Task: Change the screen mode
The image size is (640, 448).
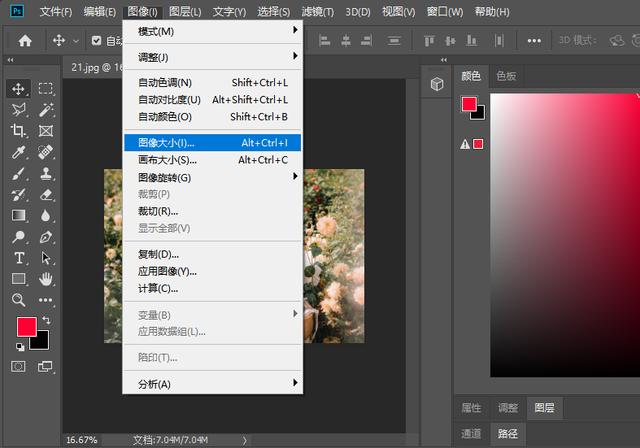Action: [x=45, y=366]
